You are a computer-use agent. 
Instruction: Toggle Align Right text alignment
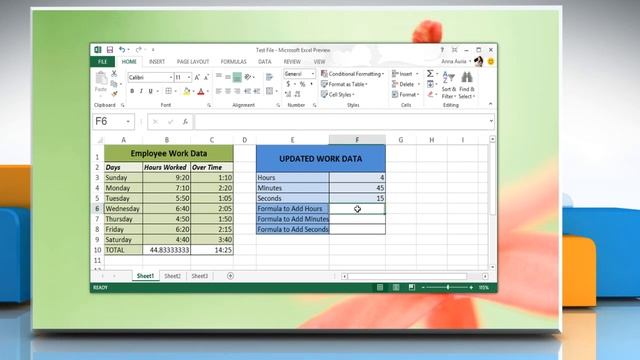237,91
